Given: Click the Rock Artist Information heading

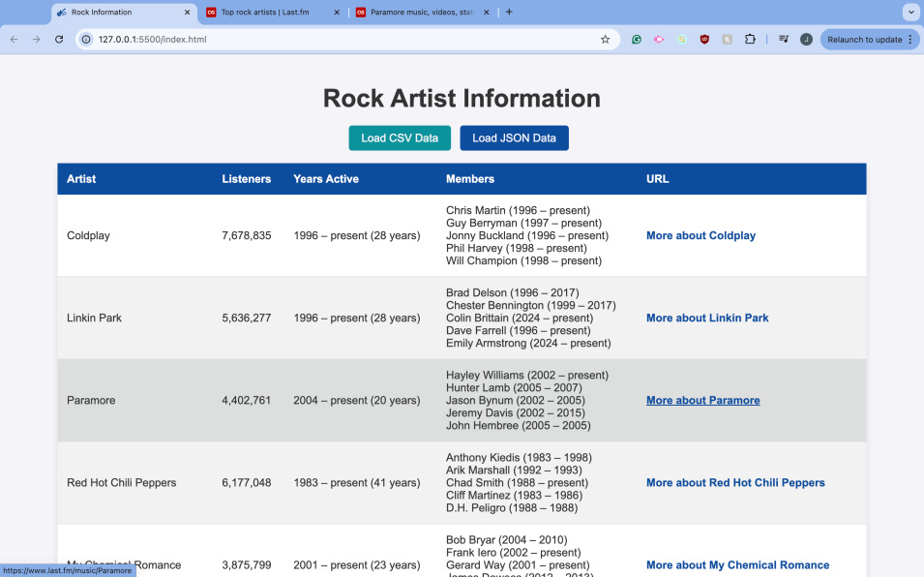Looking at the screenshot, I should [x=462, y=99].
